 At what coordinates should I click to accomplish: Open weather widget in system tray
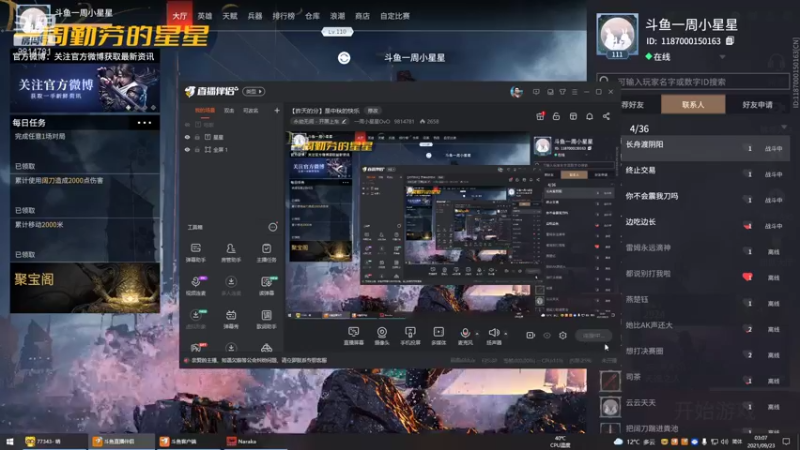(x=636, y=441)
